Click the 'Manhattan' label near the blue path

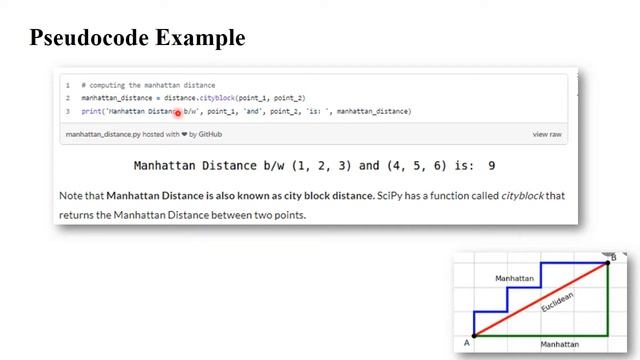514,278
